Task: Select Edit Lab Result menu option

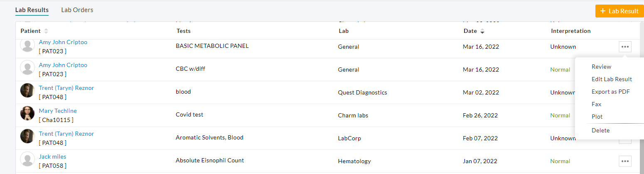Action: pos(612,79)
